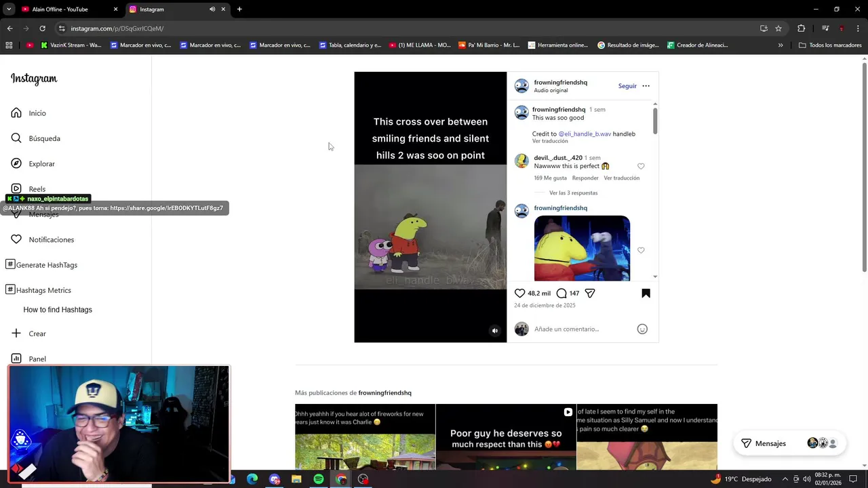Viewport: 868px width, 488px height.
Task: Mute the Instagram tab audio icon
Action: pos(212,9)
